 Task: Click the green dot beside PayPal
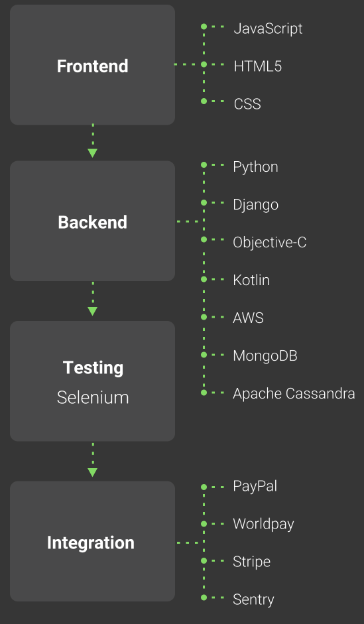(x=204, y=487)
